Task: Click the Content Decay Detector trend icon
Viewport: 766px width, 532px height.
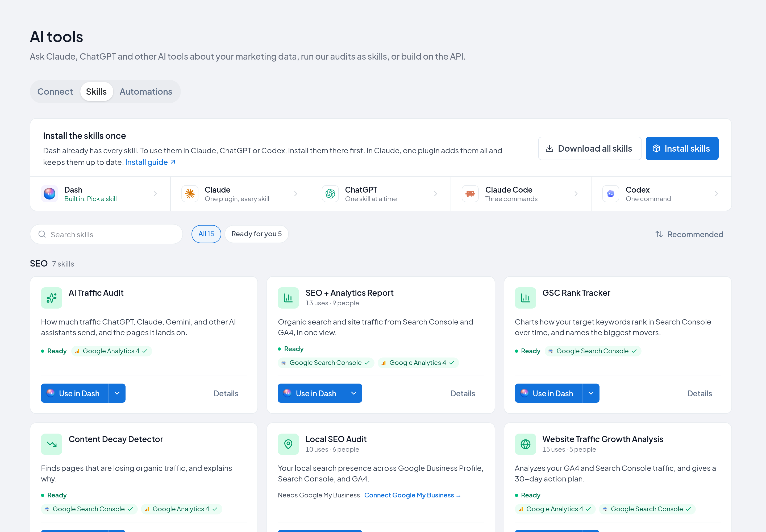Action: coord(52,444)
